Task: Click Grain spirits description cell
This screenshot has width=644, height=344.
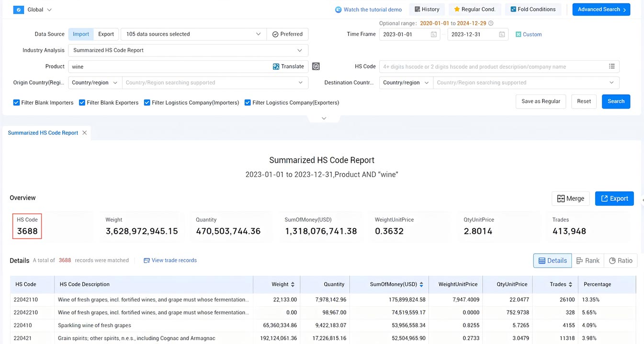Action: tap(153, 338)
